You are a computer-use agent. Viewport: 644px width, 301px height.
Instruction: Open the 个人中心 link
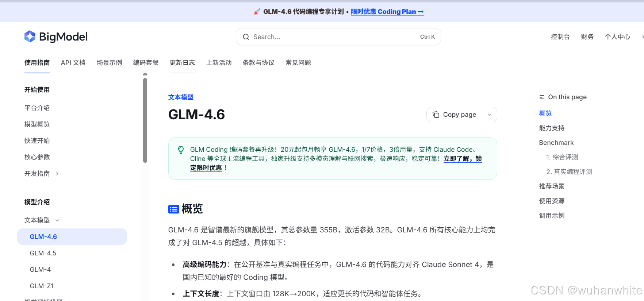tap(618, 37)
